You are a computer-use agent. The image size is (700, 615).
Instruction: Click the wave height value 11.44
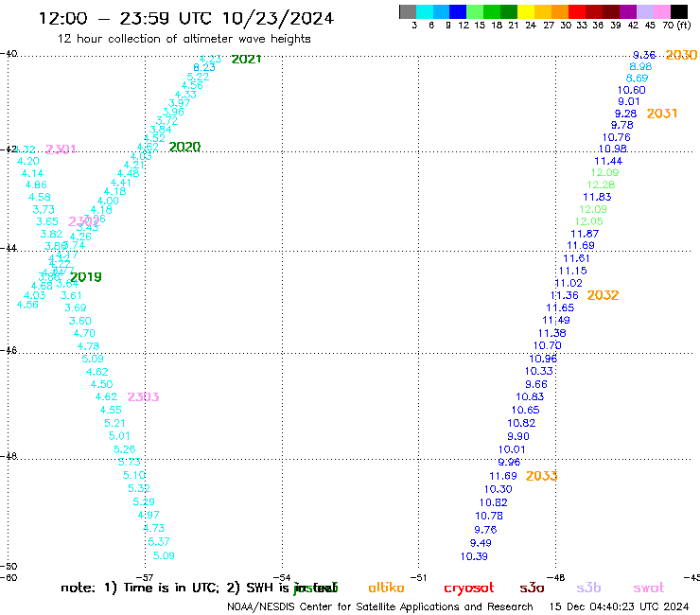click(608, 161)
